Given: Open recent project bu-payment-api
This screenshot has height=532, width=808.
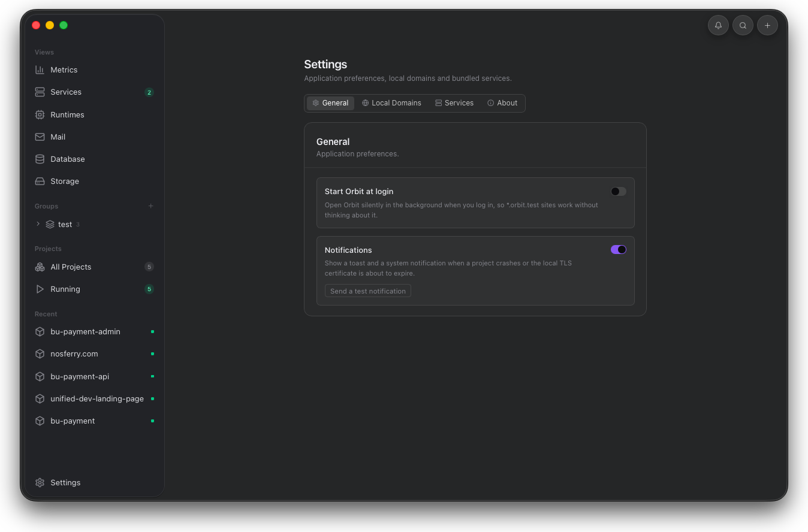Looking at the screenshot, I should 80,376.
